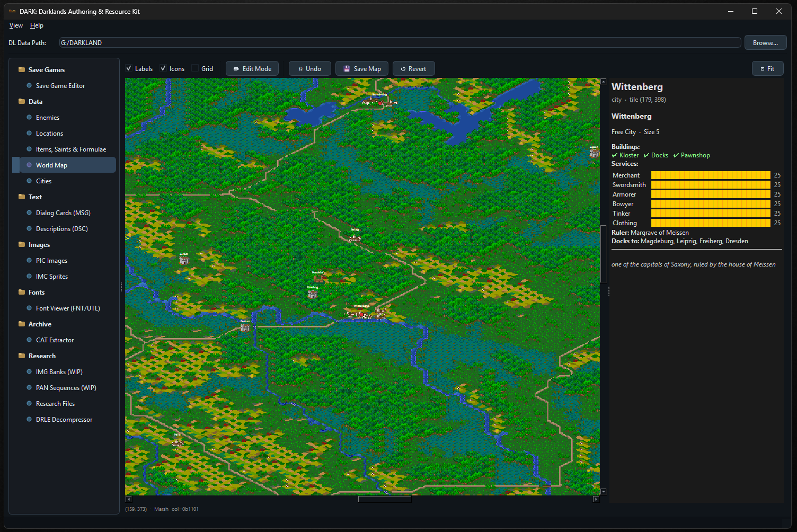This screenshot has width=797, height=532.
Task: Click the Pawnshop building entry
Action: coord(692,155)
